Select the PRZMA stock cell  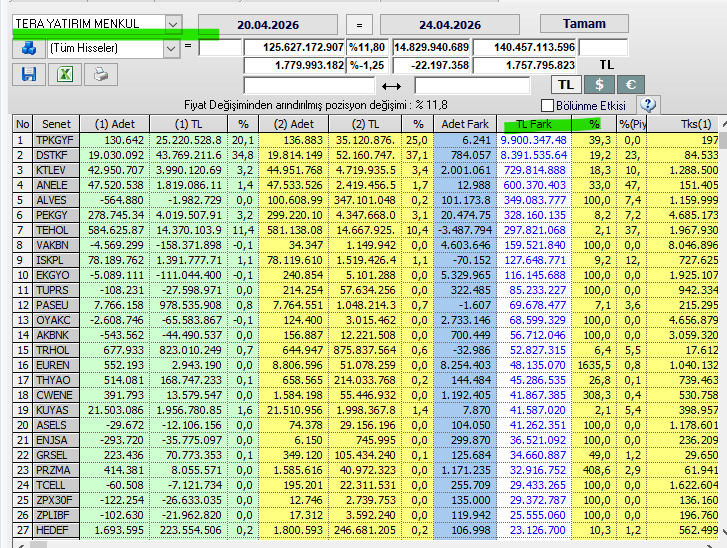click(x=56, y=470)
